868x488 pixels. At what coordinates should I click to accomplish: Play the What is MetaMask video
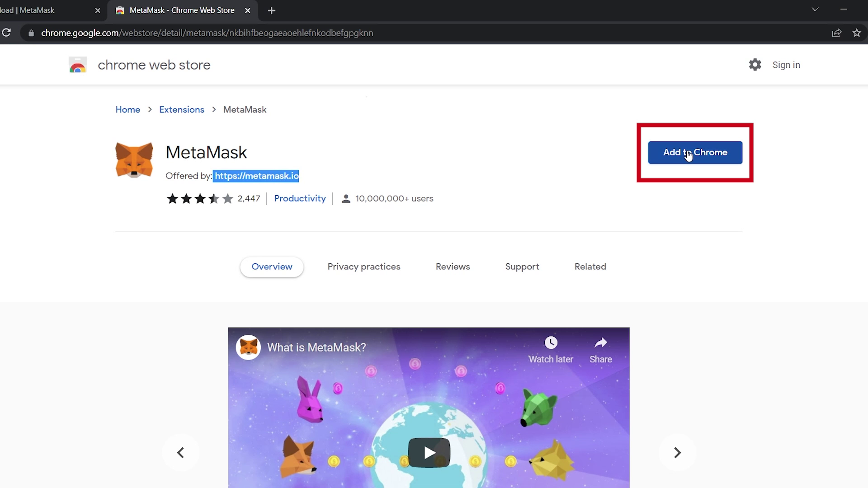[x=429, y=452]
